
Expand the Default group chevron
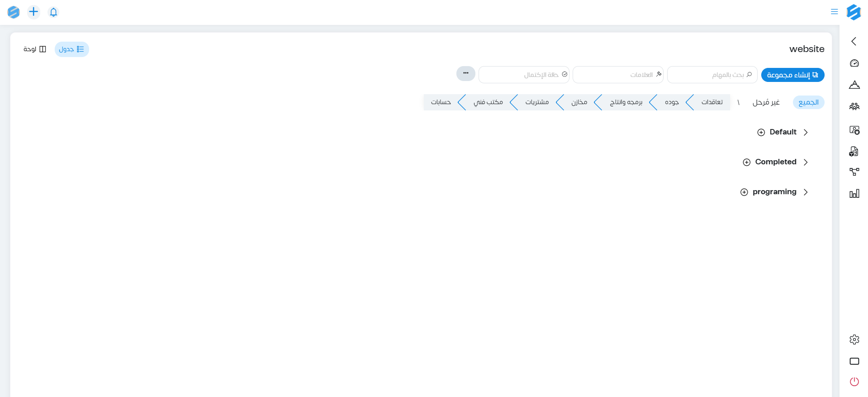pyautogui.click(x=806, y=132)
